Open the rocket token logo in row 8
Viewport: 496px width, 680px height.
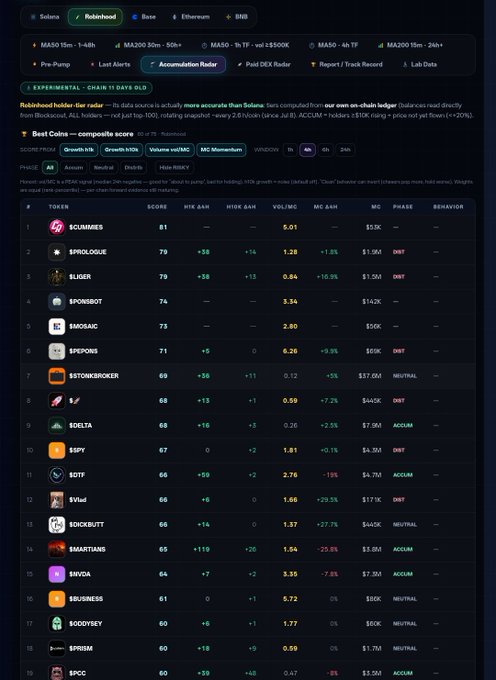click(57, 400)
